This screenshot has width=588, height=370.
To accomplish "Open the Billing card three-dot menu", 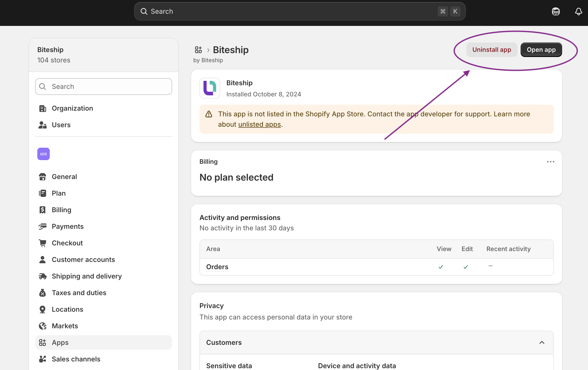I will click(x=551, y=162).
